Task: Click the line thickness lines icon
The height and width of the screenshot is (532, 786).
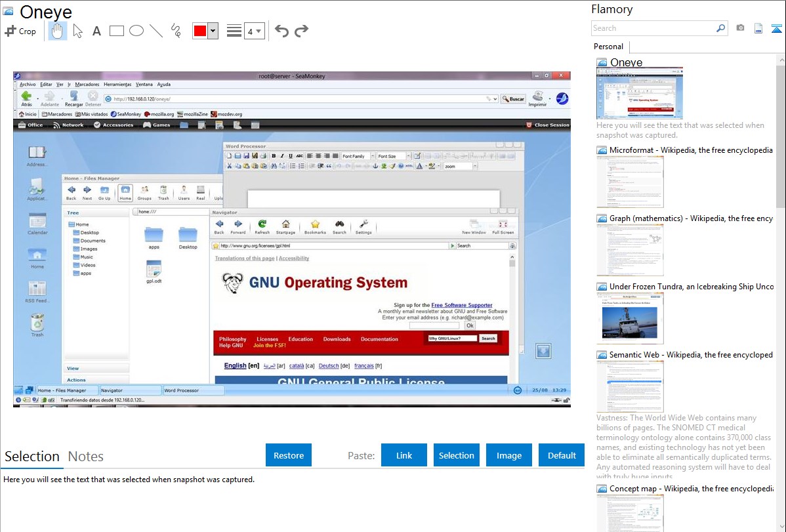Action: pyautogui.click(x=234, y=31)
